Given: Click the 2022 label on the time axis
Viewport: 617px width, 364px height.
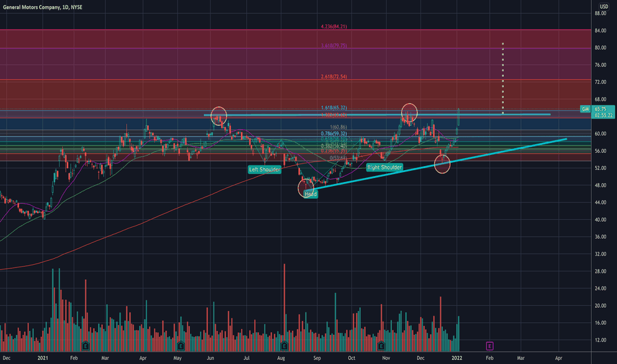Looking at the screenshot, I should 456,358.
